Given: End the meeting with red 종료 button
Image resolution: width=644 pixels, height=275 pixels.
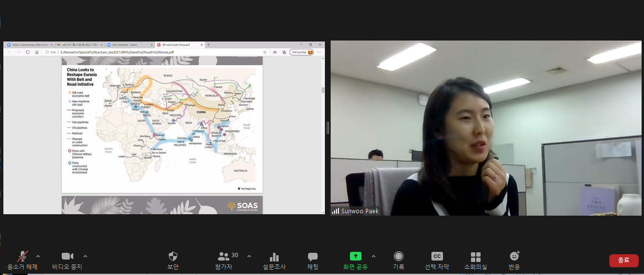Looking at the screenshot, I should point(623,260).
